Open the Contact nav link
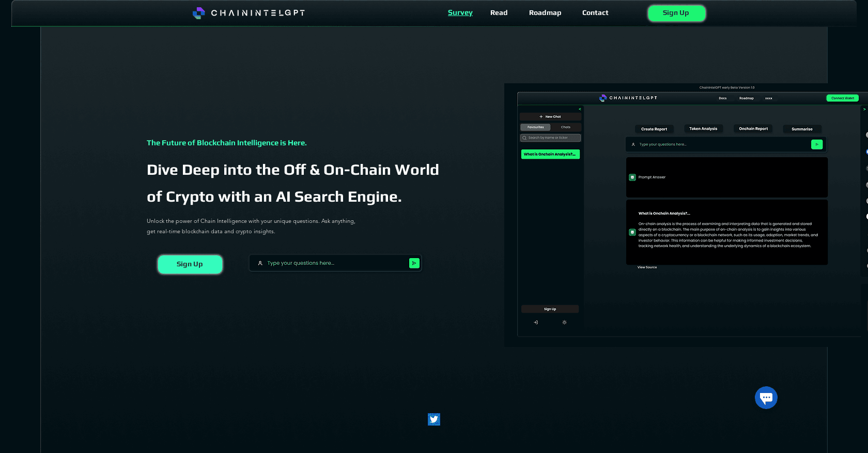Image resolution: width=868 pixels, height=453 pixels. [x=595, y=13]
